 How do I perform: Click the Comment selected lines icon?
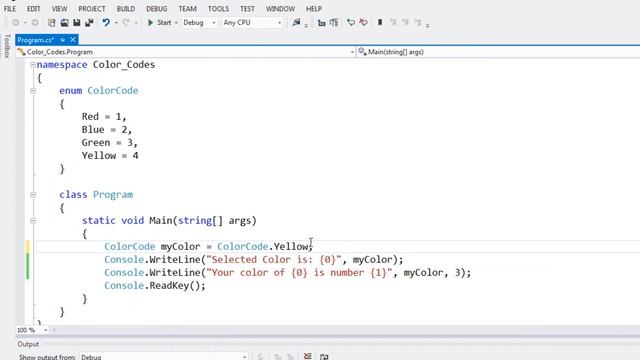point(351,23)
